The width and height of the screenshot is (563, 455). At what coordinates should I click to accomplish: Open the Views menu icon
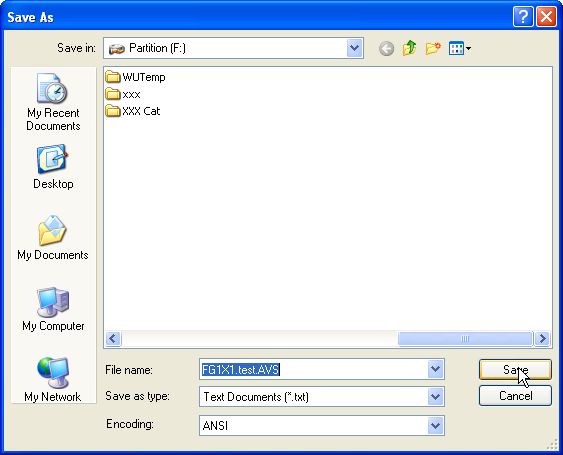coord(460,48)
